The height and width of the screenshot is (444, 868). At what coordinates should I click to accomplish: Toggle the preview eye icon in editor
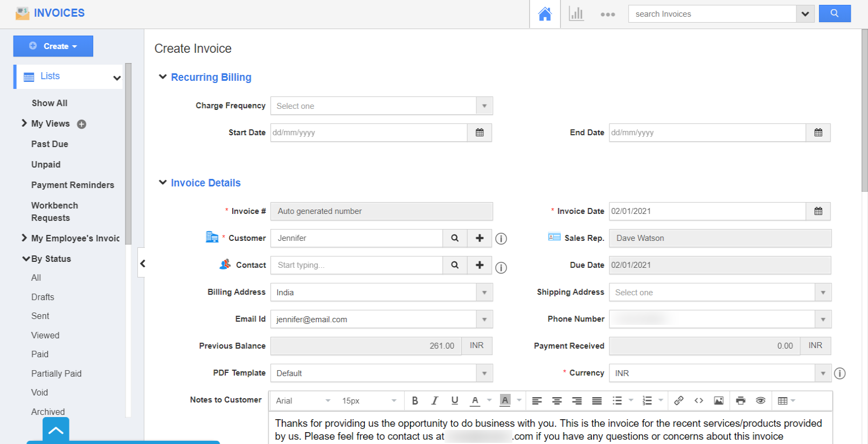761,400
